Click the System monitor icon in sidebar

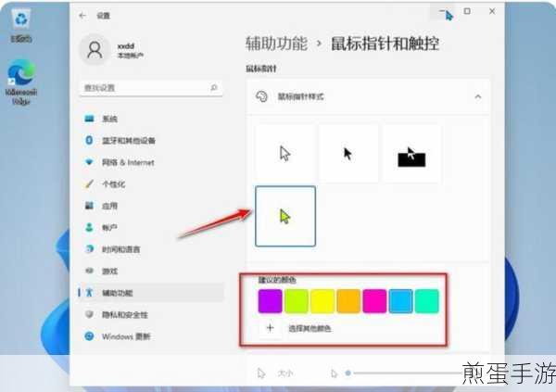pos(89,119)
